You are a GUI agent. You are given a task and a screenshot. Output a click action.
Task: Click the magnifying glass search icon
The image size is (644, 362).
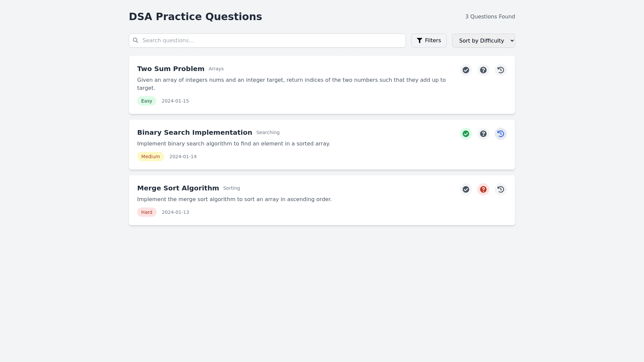tap(136, 40)
